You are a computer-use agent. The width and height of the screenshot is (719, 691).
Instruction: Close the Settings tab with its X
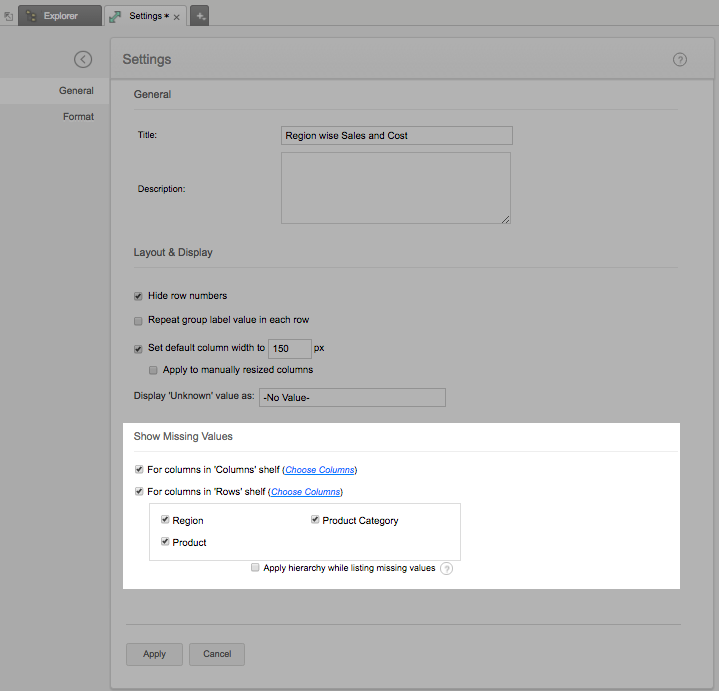tap(177, 17)
